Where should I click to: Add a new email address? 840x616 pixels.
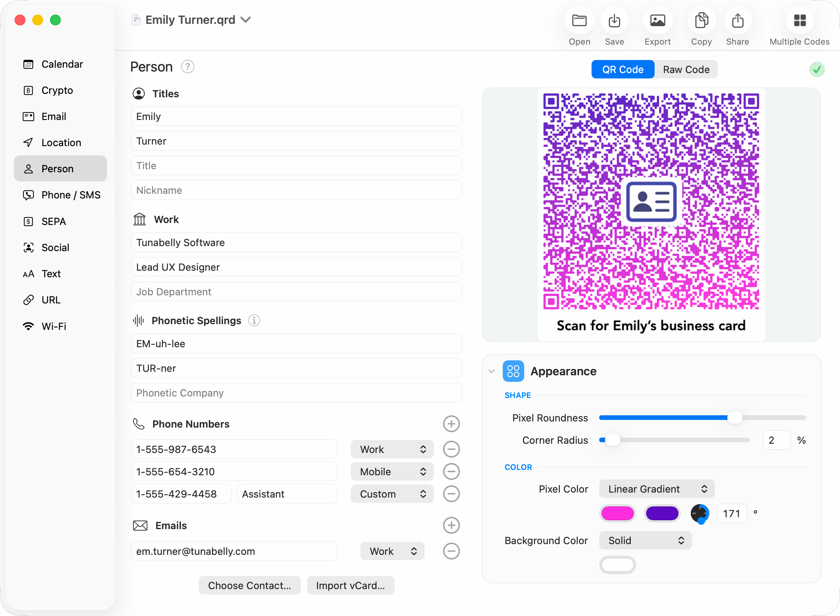[x=451, y=525]
